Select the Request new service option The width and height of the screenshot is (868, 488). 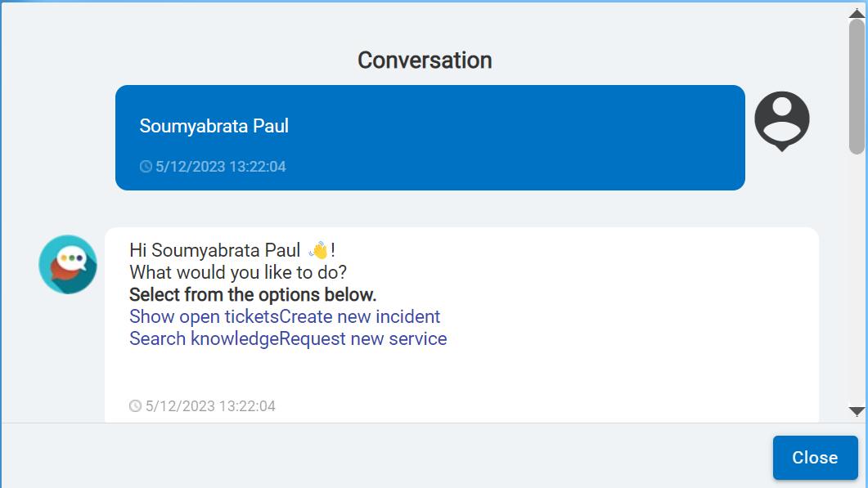(363, 338)
